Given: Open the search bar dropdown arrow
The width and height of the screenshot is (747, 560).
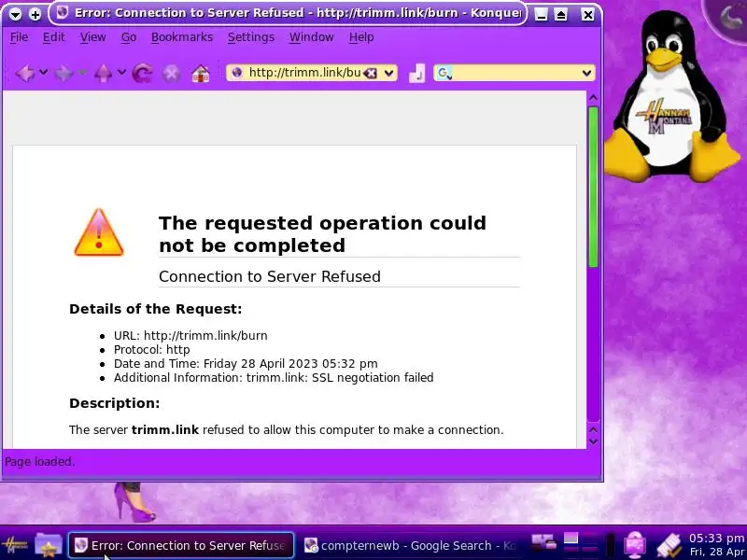Looking at the screenshot, I should 586,73.
